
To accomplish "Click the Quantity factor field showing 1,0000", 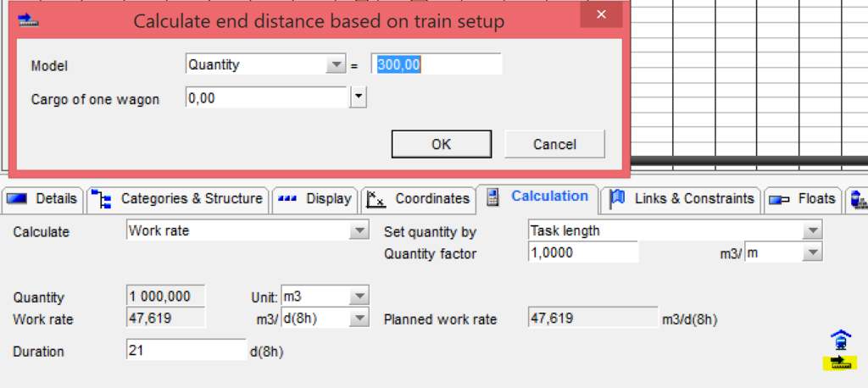I will coord(583,252).
